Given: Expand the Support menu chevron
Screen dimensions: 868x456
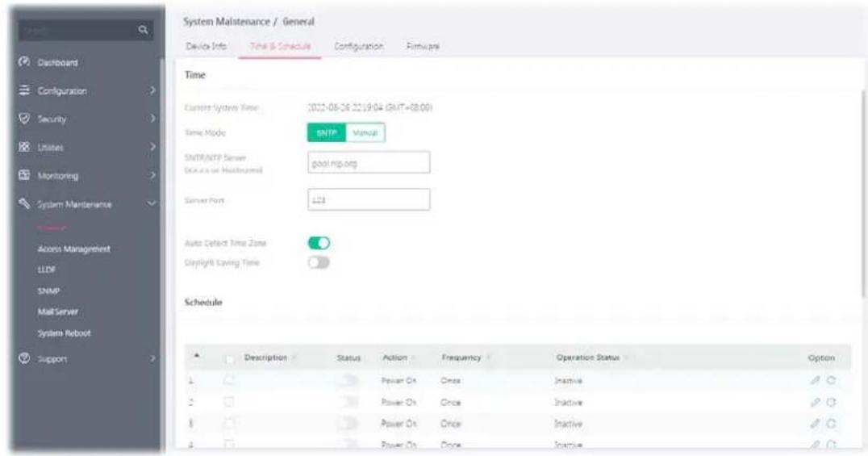Looking at the screenshot, I should pos(152,358).
